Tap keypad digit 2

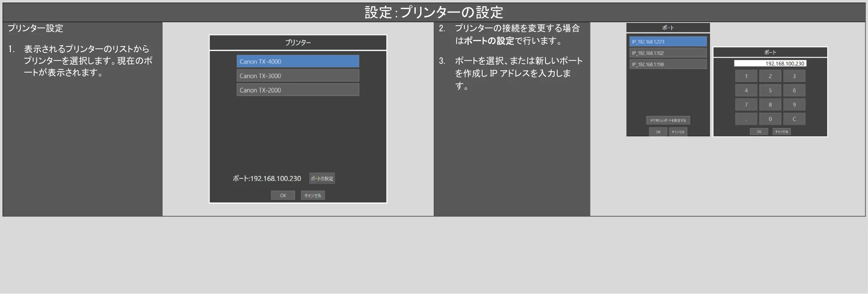point(770,76)
